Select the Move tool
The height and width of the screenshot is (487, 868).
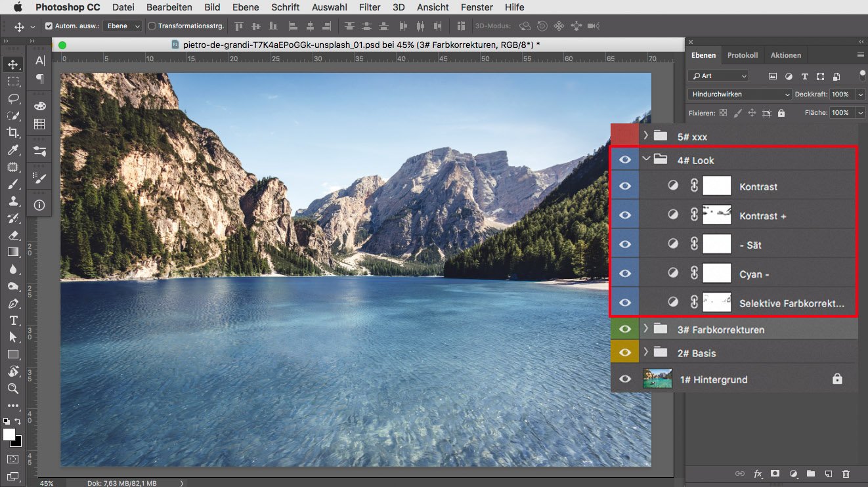(x=13, y=64)
